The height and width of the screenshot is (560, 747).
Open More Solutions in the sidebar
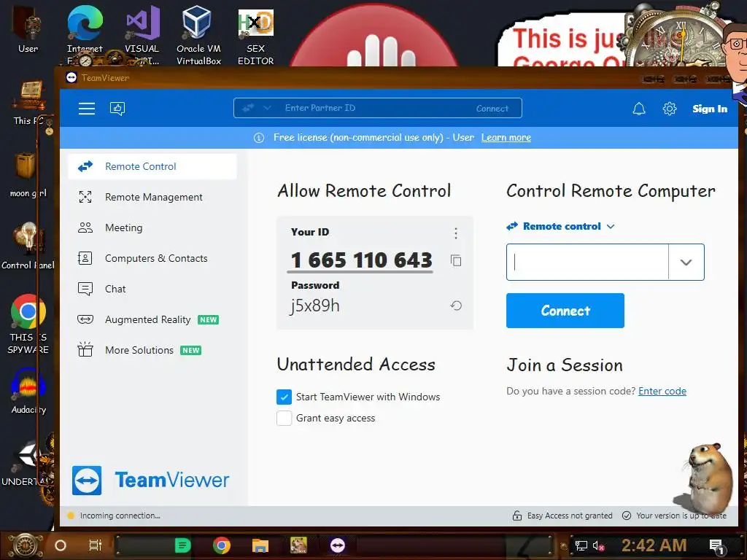pyautogui.click(x=152, y=350)
